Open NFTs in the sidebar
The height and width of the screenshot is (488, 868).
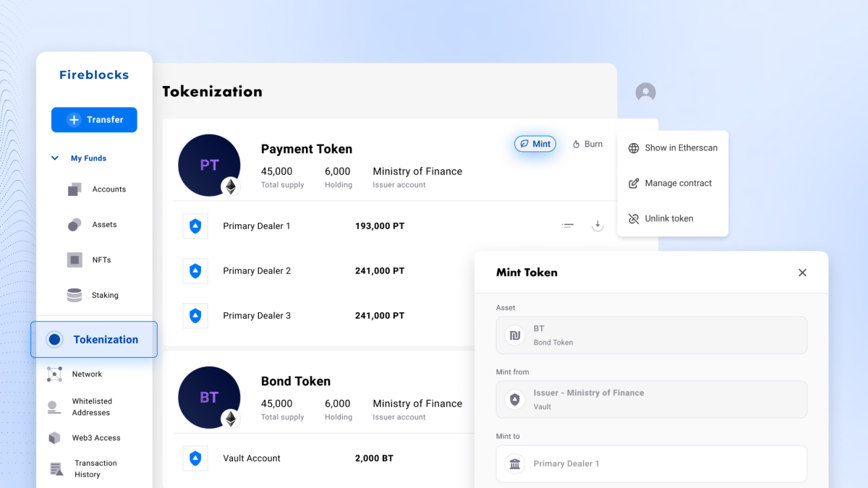tap(101, 260)
